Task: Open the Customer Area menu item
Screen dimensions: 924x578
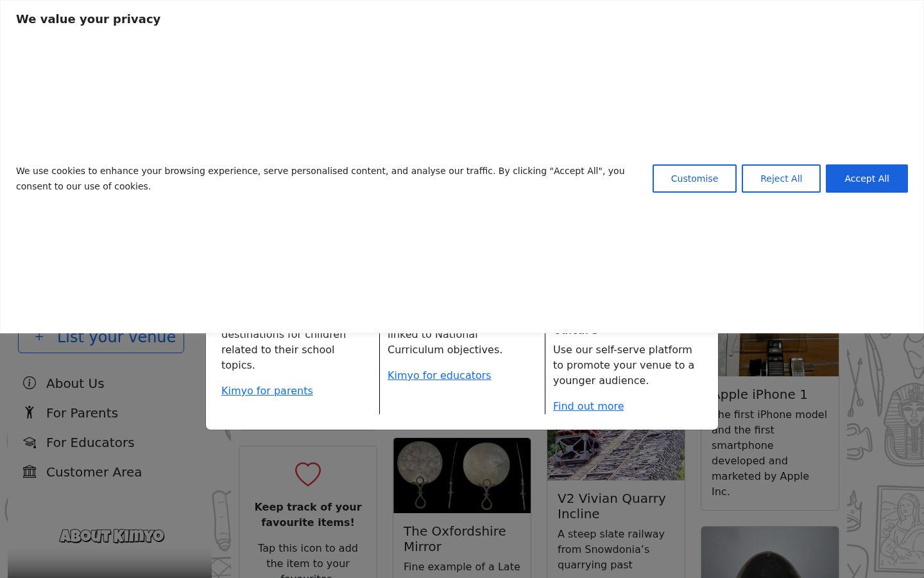Action: tap(94, 472)
